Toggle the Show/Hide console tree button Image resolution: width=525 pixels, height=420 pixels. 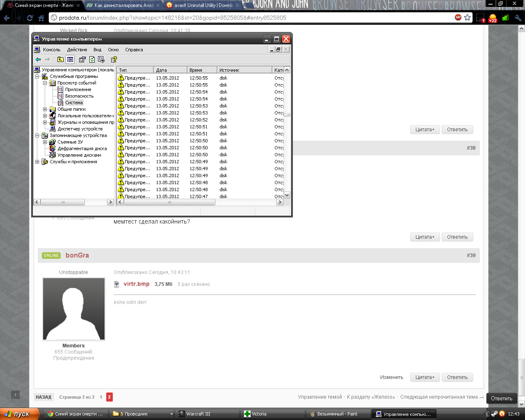[x=70, y=59]
